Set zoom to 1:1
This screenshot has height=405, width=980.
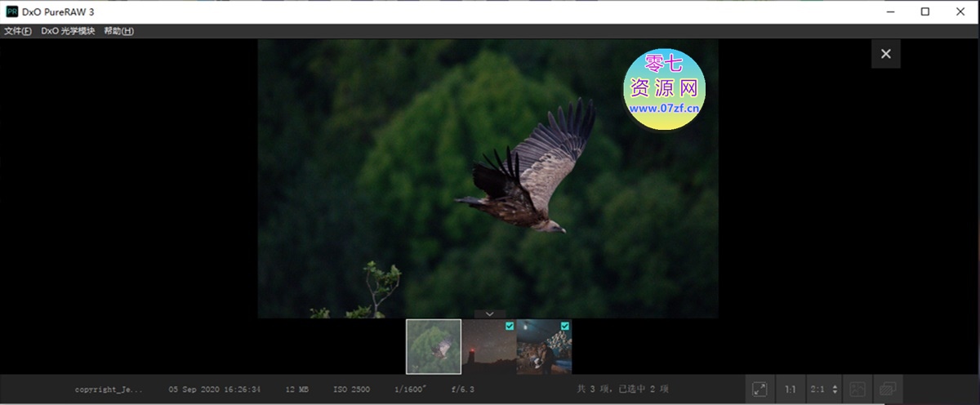(790, 389)
